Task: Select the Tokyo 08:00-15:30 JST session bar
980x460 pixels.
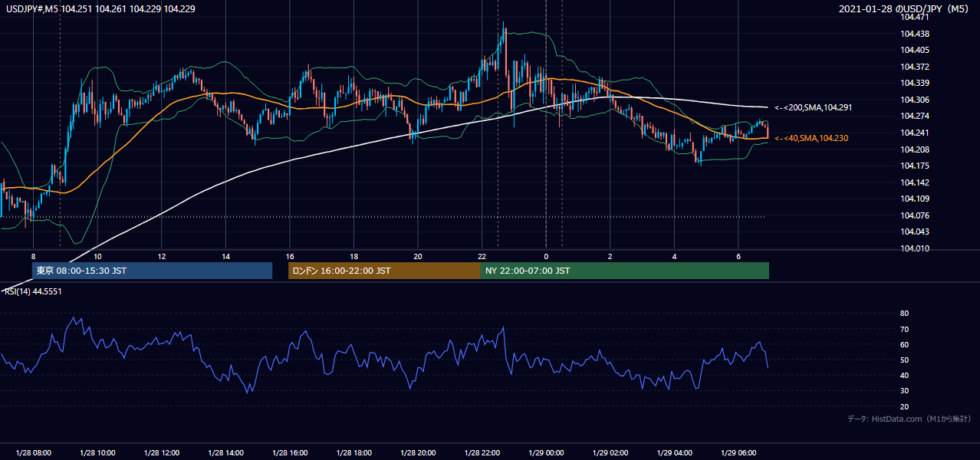Action: click(x=152, y=271)
